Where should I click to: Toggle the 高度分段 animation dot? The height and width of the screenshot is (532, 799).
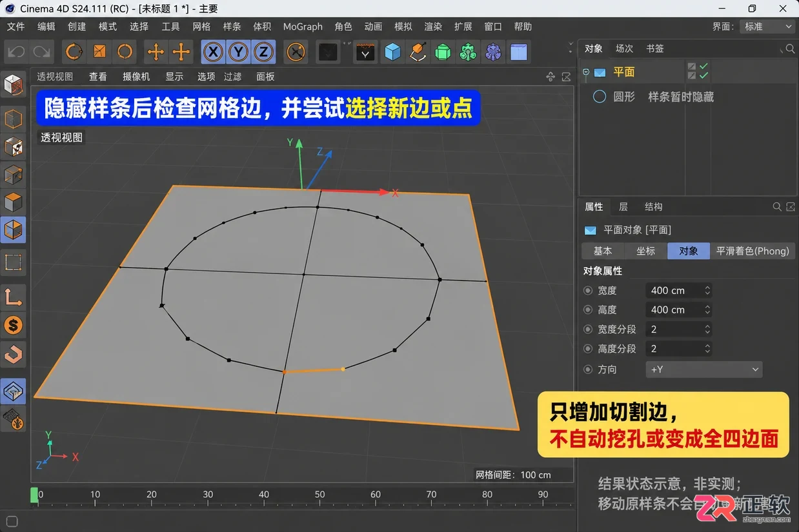tap(587, 349)
